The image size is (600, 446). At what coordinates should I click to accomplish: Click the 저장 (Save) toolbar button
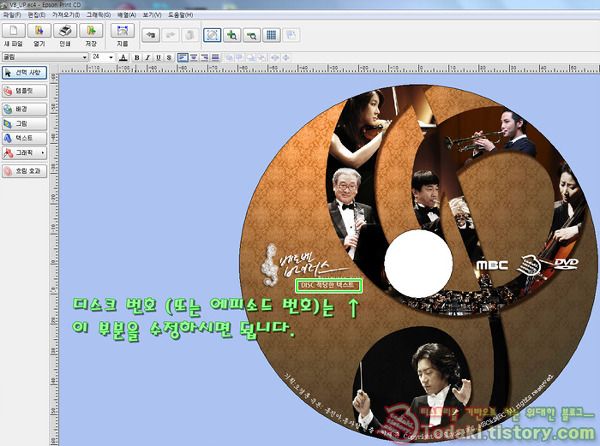pyautogui.click(x=91, y=31)
